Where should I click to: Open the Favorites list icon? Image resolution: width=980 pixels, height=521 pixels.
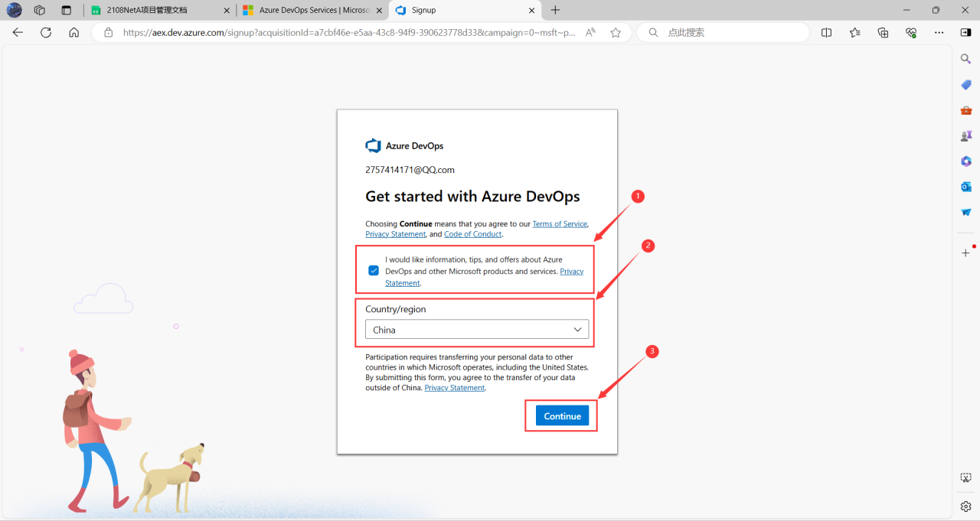coord(854,32)
